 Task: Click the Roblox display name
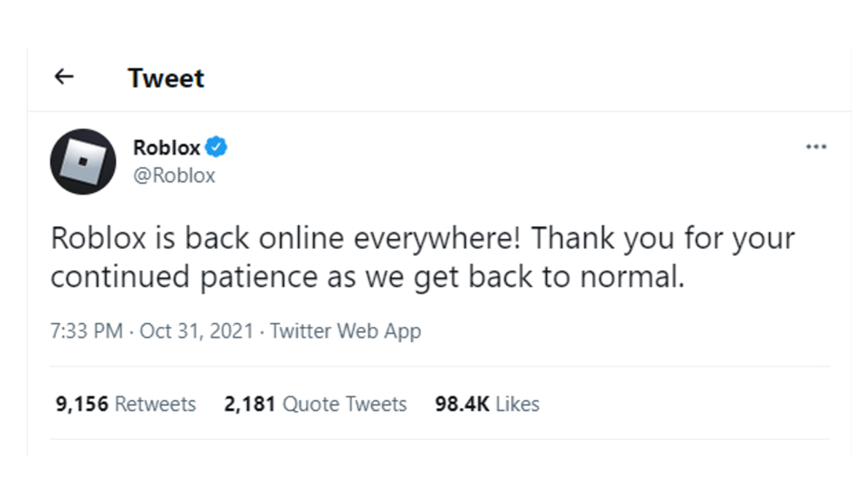pos(166,146)
